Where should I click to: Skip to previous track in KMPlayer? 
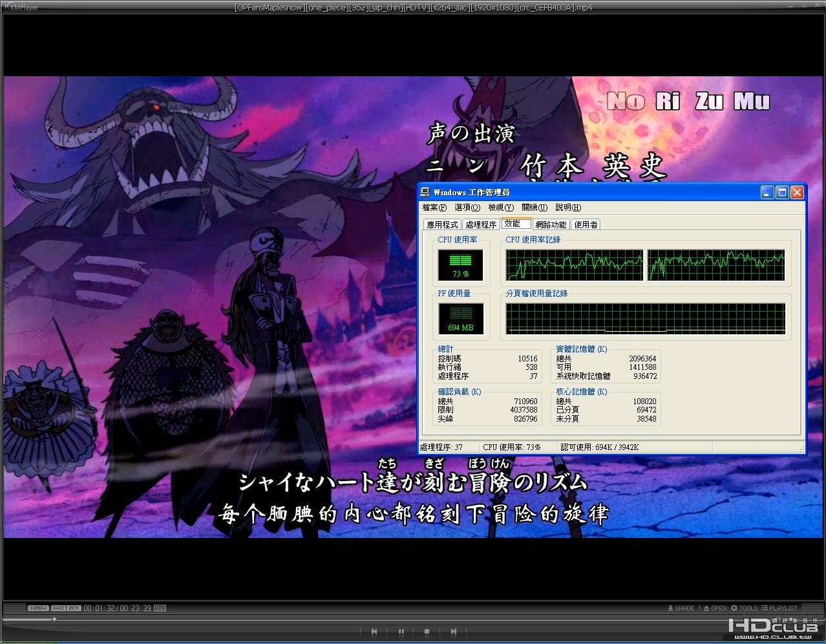pyautogui.click(x=374, y=631)
